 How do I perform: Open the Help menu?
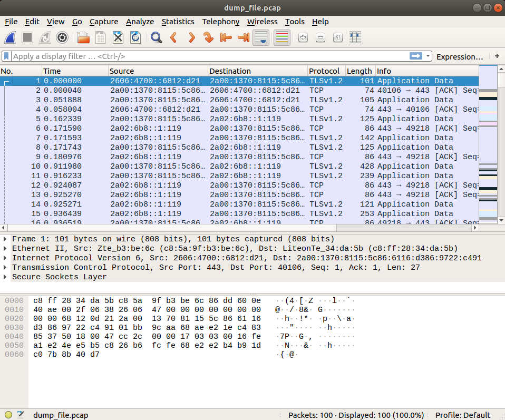[x=320, y=22]
